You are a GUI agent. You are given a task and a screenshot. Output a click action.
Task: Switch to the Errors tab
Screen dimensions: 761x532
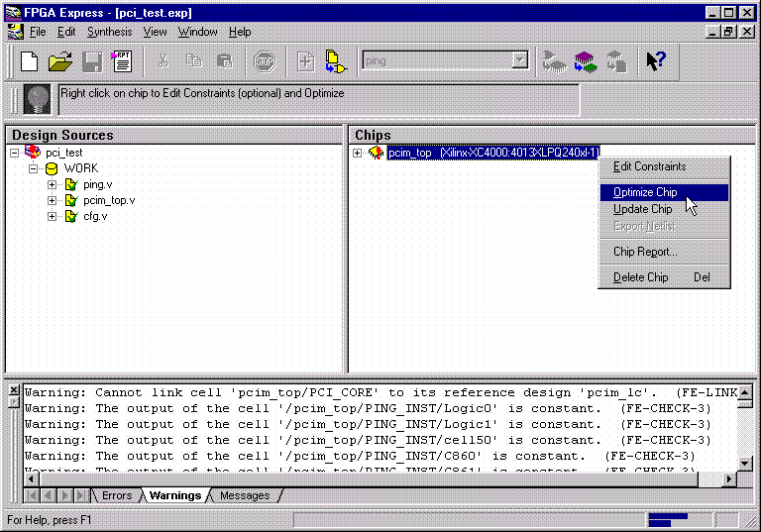tap(116, 495)
